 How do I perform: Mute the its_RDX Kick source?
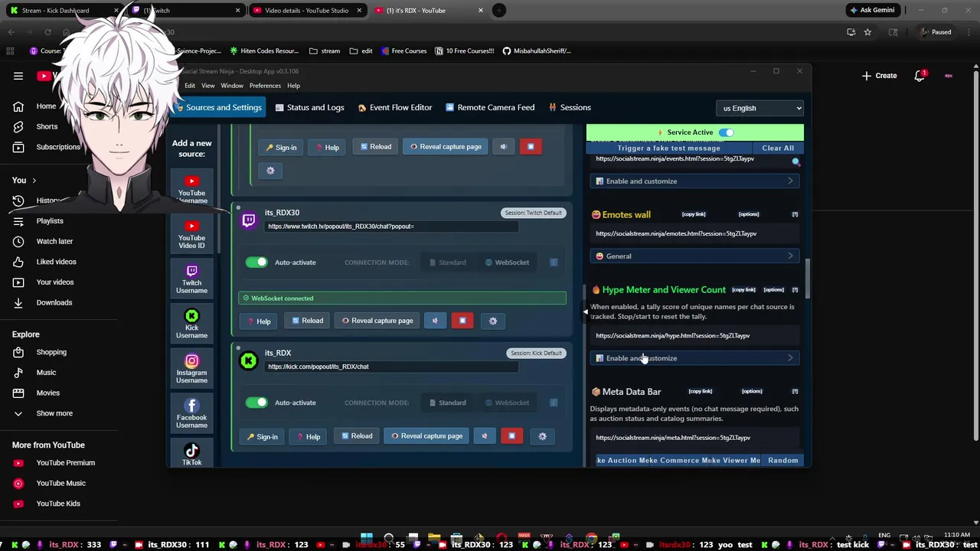(x=485, y=436)
